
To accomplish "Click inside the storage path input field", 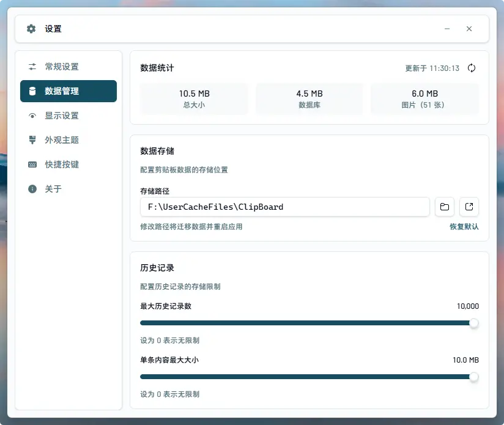I will [284, 207].
